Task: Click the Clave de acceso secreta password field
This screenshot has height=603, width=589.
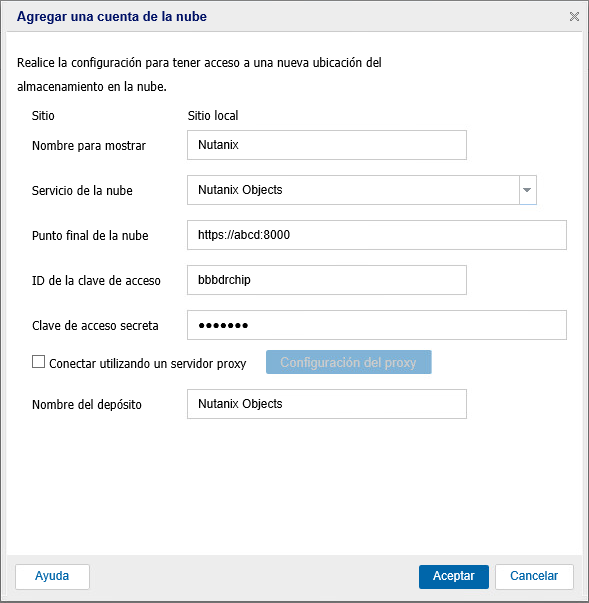Action: tap(377, 325)
